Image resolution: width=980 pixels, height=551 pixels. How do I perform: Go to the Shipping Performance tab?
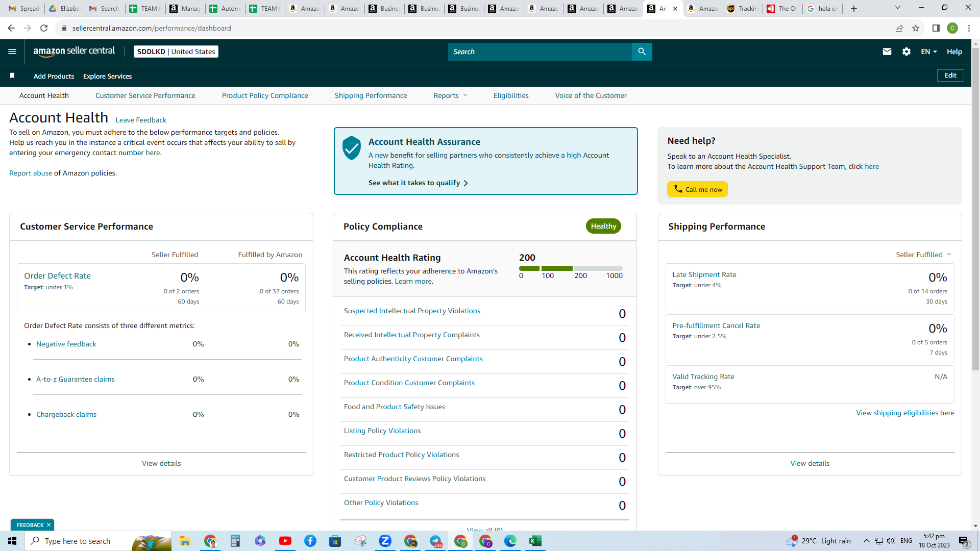(x=371, y=95)
